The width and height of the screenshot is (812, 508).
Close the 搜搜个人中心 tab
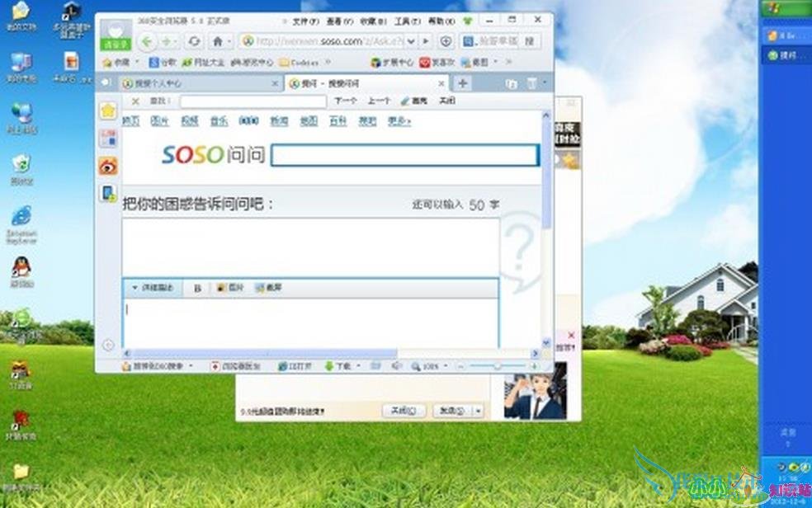[275, 83]
